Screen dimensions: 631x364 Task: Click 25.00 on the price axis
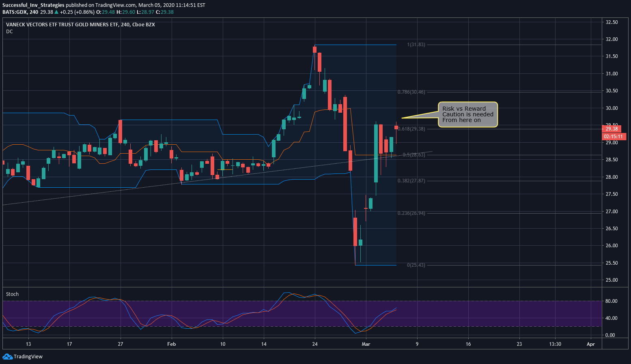pyautogui.click(x=612, y=280)
